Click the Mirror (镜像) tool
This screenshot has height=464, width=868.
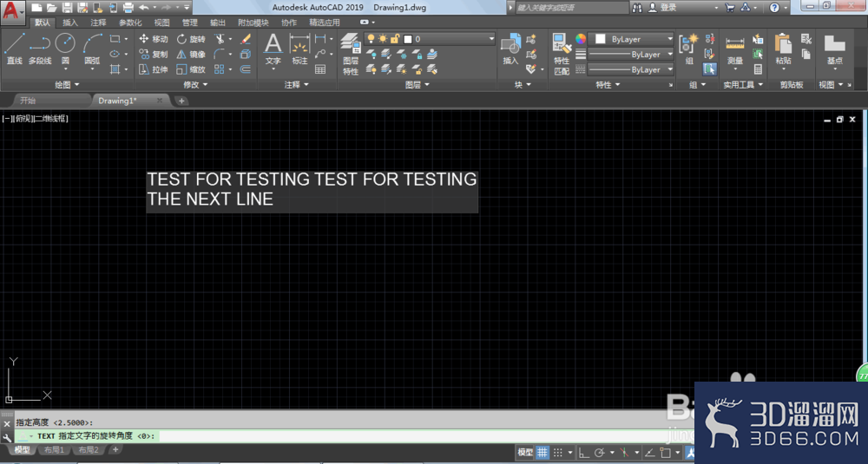point(191,54)
